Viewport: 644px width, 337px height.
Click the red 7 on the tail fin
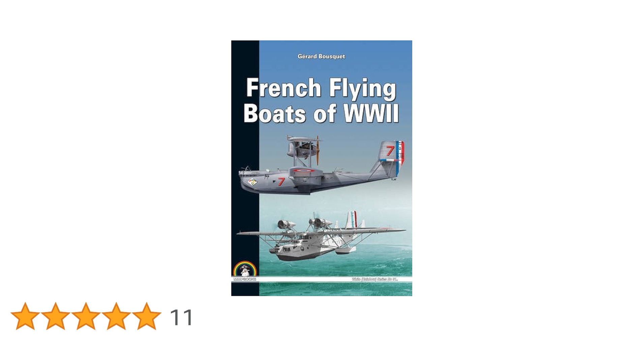tap(390, 151)
